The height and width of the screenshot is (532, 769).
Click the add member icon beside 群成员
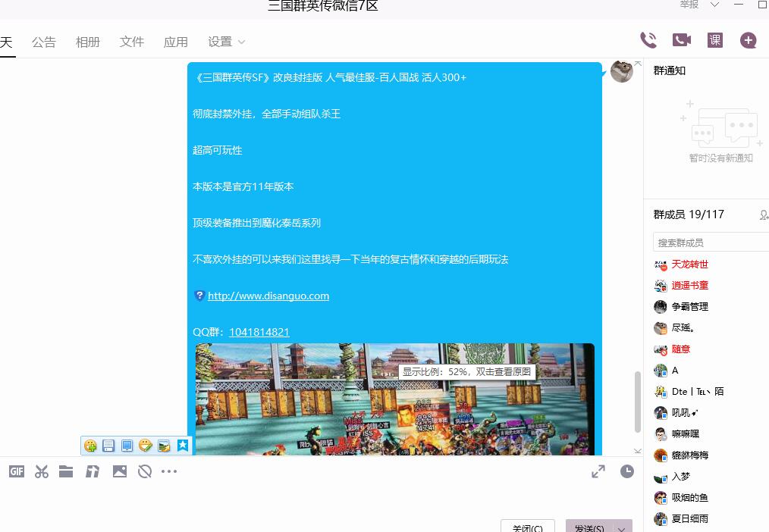click(764, 214)
